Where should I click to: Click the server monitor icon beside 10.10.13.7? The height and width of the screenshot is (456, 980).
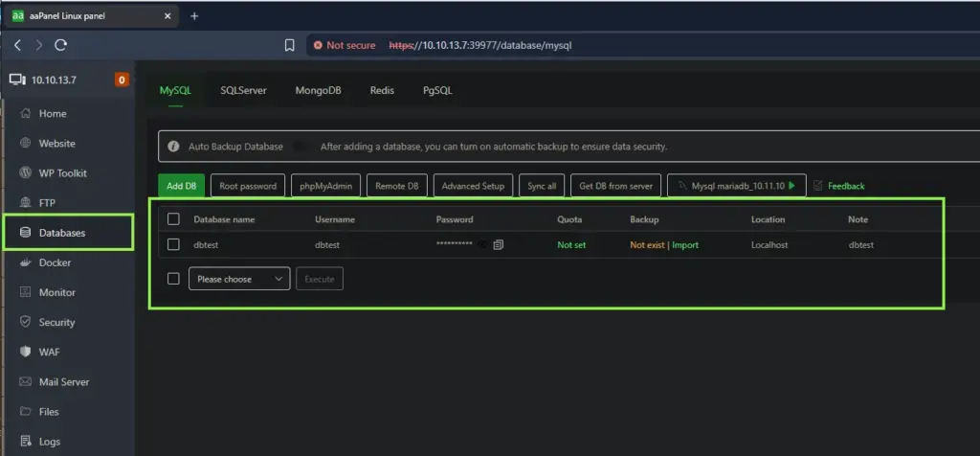[17, 80]
